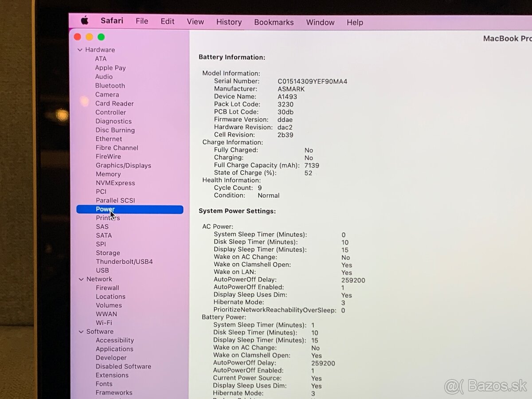Select NVMExpress in the sidebar
Screen dimensions: 532x399
coord(116,183)
